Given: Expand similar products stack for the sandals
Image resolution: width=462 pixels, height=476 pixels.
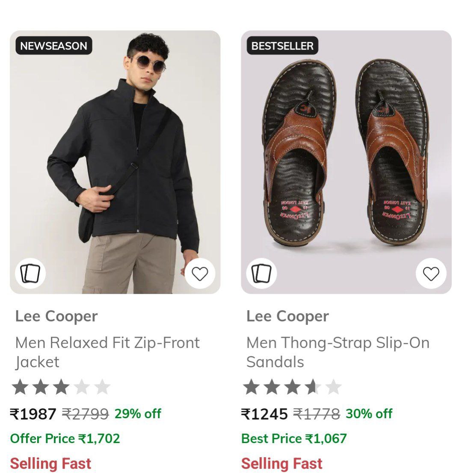Looking at the screenshot, I should tap(261, 273).
